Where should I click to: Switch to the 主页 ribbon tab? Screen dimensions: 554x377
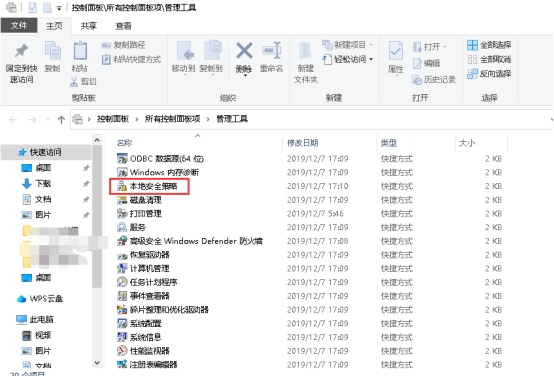point(54,26)
